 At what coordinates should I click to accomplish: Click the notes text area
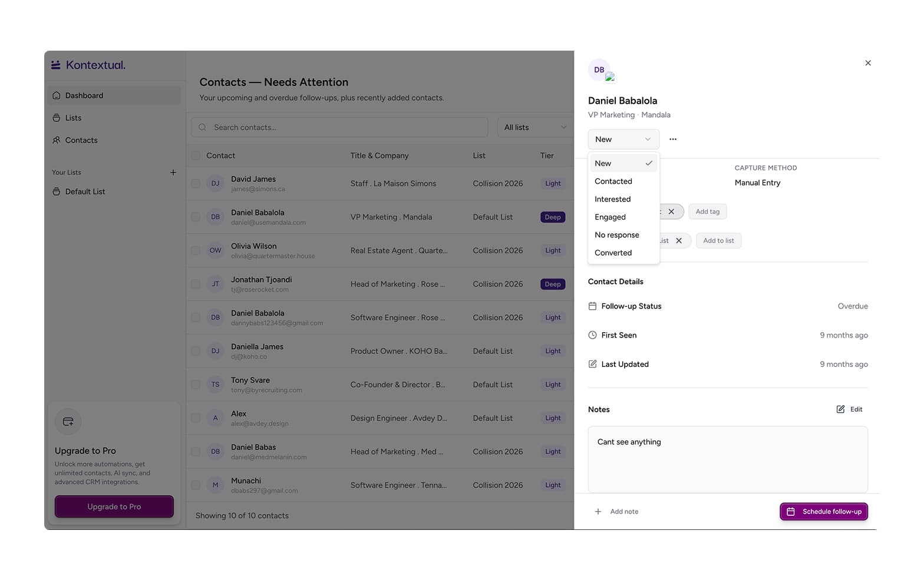click(x=728, y=460)
